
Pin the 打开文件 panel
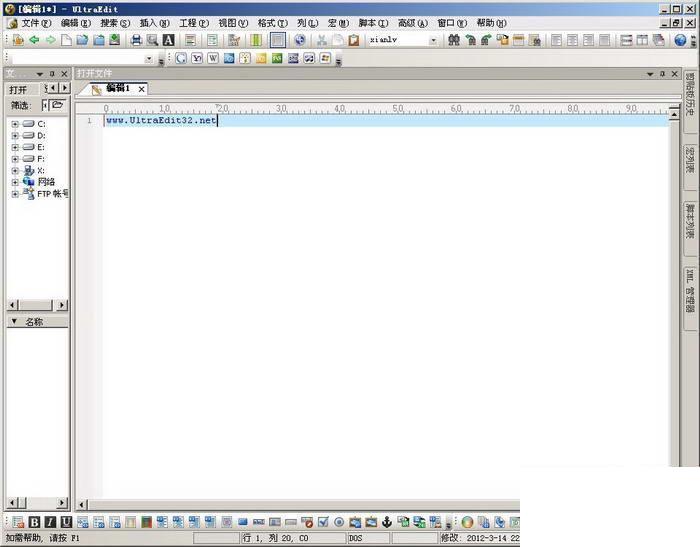coord(662,74)
